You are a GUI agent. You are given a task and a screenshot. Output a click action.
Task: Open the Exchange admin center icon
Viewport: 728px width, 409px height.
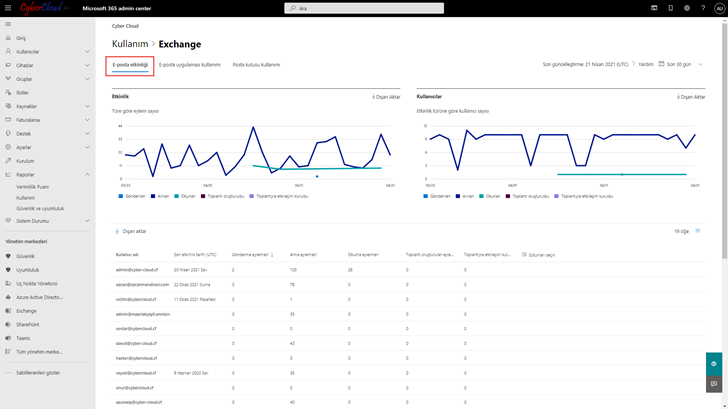point(8,311)
